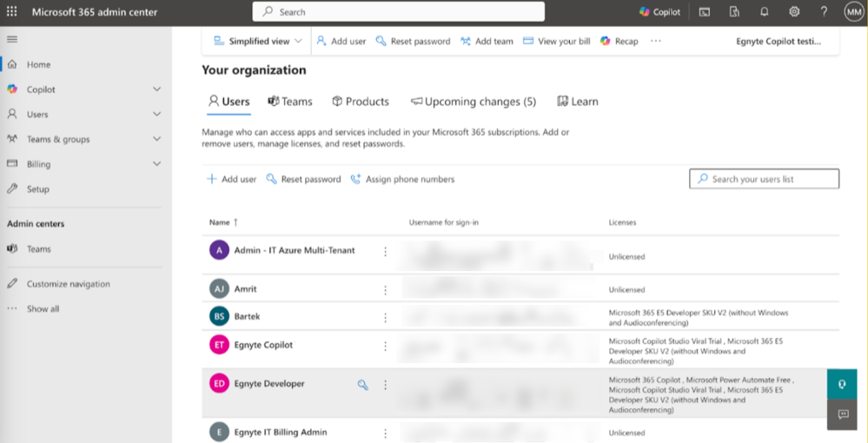This screenshot has width=868, height=443.
Task: Open the notifications bell
Action: pyautogui.click(x=765, y=11)
